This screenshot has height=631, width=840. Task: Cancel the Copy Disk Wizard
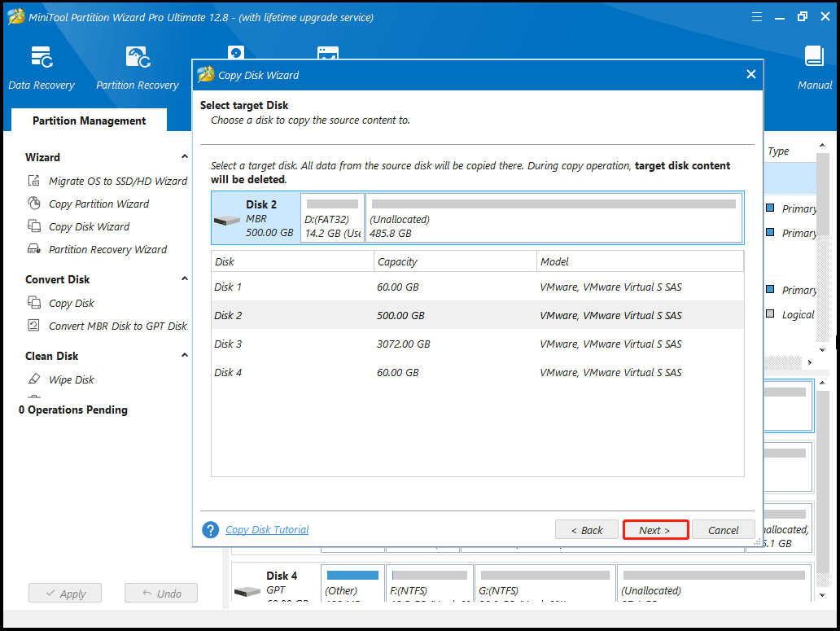(x=724, y=530)
